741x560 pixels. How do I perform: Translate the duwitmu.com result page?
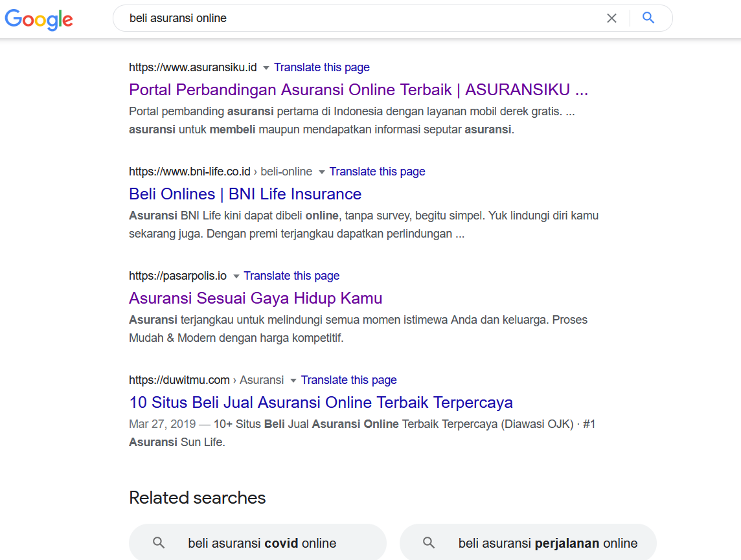[x=348, y=380]
